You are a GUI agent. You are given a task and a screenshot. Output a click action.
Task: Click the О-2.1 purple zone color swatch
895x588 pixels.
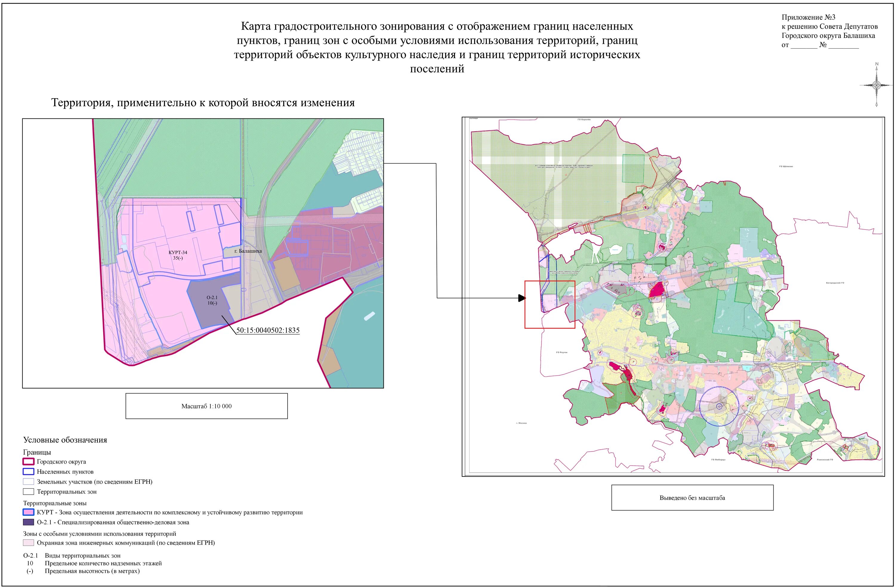(29, 522)
